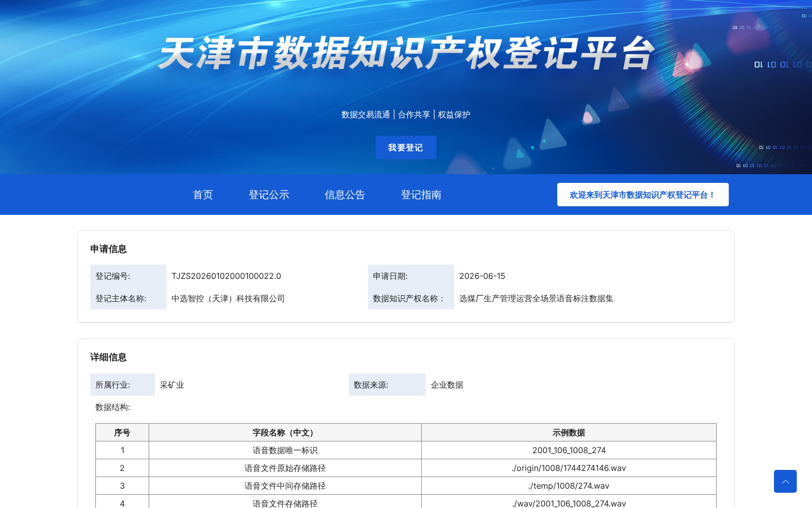Image resolution: width=812 pixels, height=508 pixels.
Task: Open the 首页 nav item
Action: [203, 195]
